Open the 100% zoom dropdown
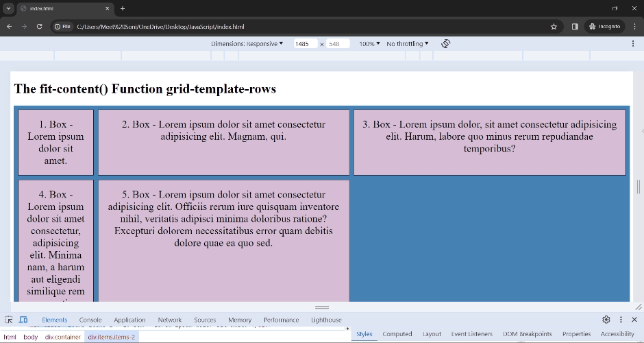This screenshot has width=644, height=343. [x=369, y=43]
